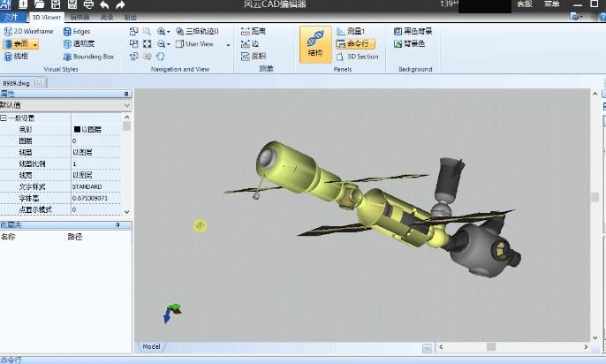606x364 pixels.
Task: Open the User View dropdown
Action: [228, 45]
